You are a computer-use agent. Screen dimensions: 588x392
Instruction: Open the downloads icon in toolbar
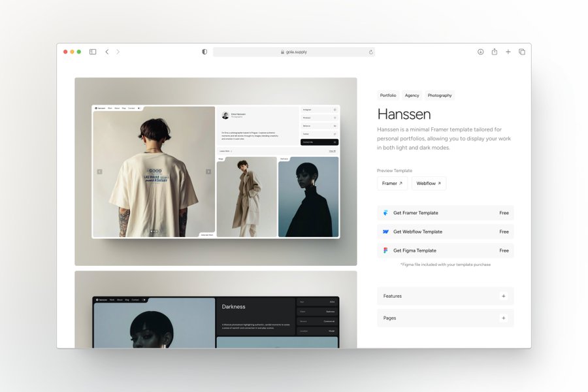click(x=480, y=52)
